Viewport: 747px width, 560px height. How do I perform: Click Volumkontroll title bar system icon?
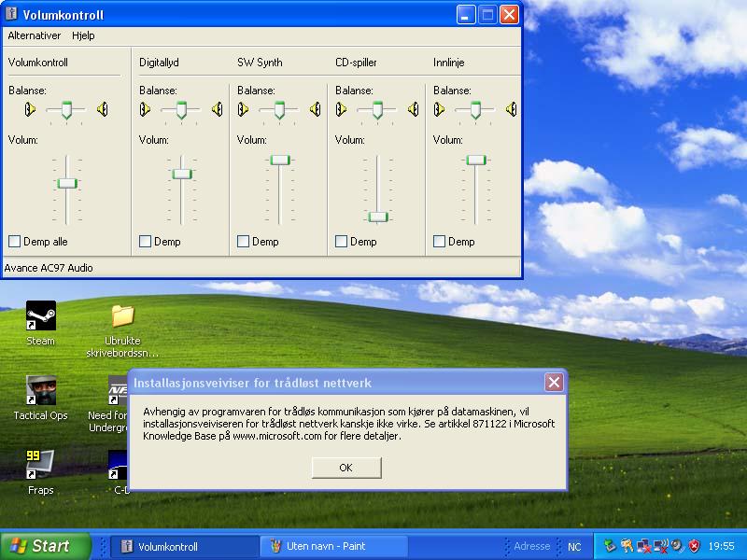pyautogui.click(x=11, y=14)
